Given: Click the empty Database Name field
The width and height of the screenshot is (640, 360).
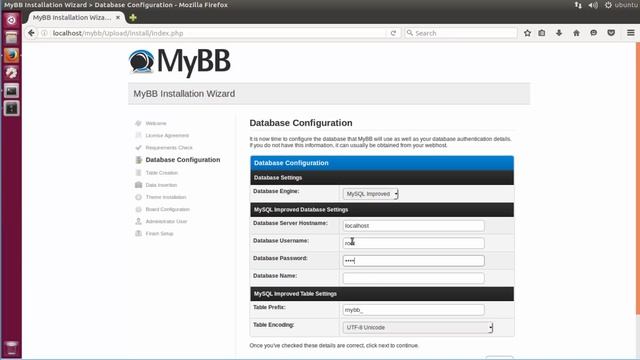Looking at the screenshot, I should [413, 278].
